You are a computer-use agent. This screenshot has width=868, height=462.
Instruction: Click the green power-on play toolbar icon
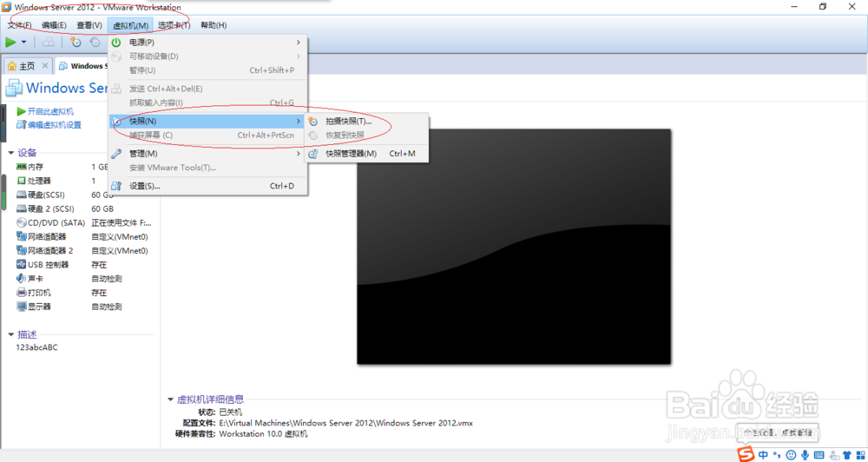pyautogui.click(x=10, y=42)
